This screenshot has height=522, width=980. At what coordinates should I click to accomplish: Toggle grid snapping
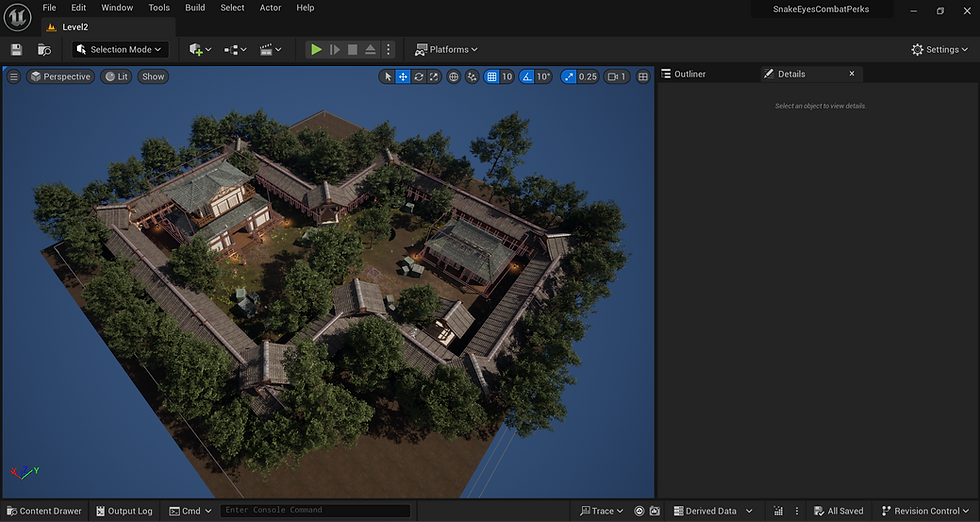492,76
